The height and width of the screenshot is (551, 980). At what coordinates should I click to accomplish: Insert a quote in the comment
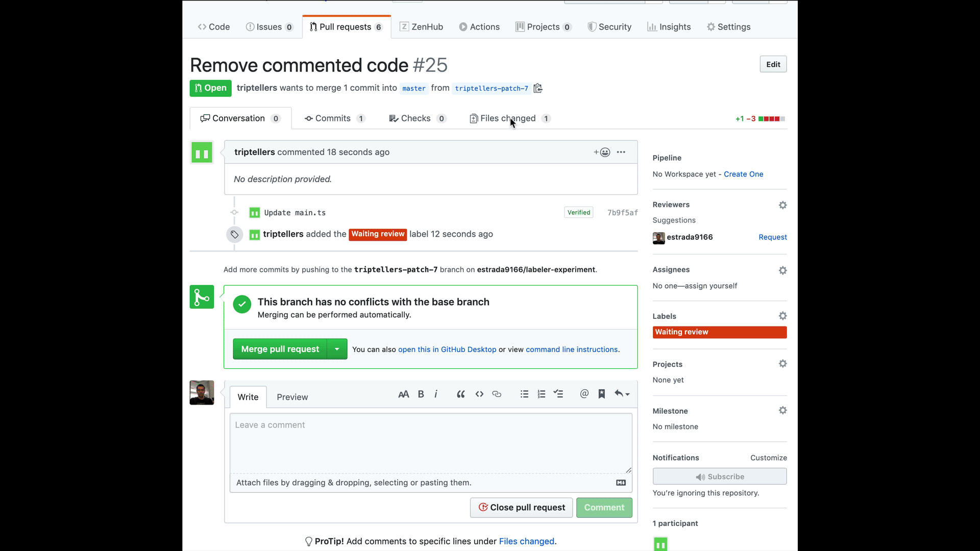coord(460,394)
